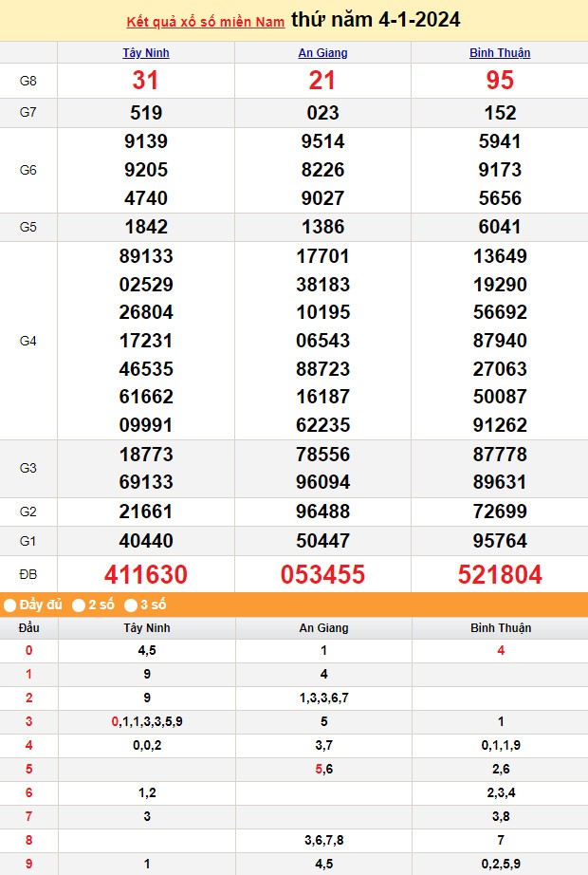Open the 'Kết quả xổ số miền Nam' link
Image resolution: width=588 pixels, height=875 pixels.
206,22
